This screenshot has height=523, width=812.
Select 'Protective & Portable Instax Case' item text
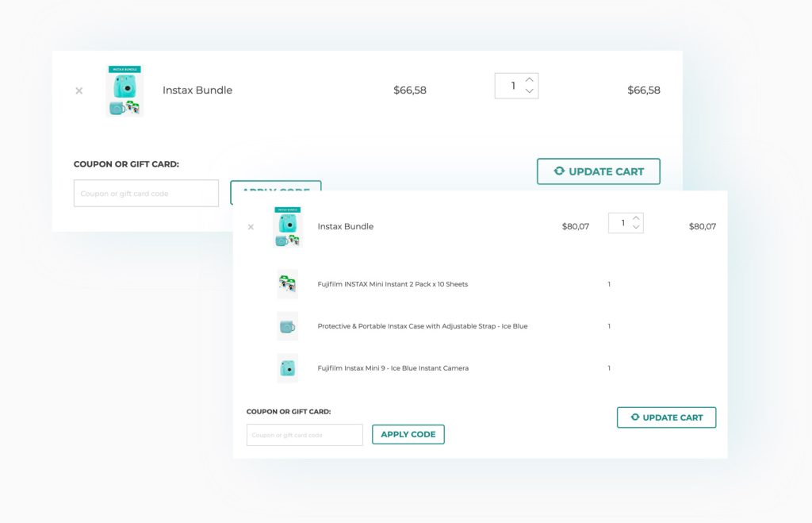423,326
